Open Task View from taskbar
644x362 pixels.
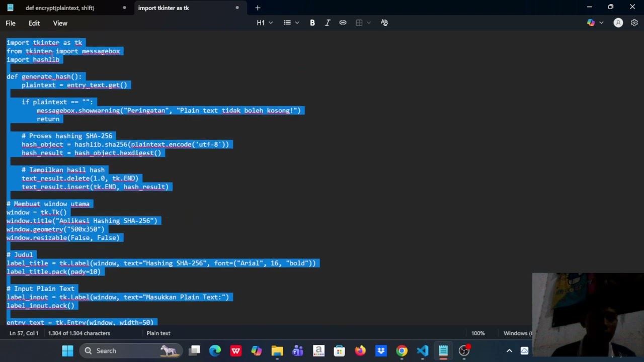tap(195, 350)
